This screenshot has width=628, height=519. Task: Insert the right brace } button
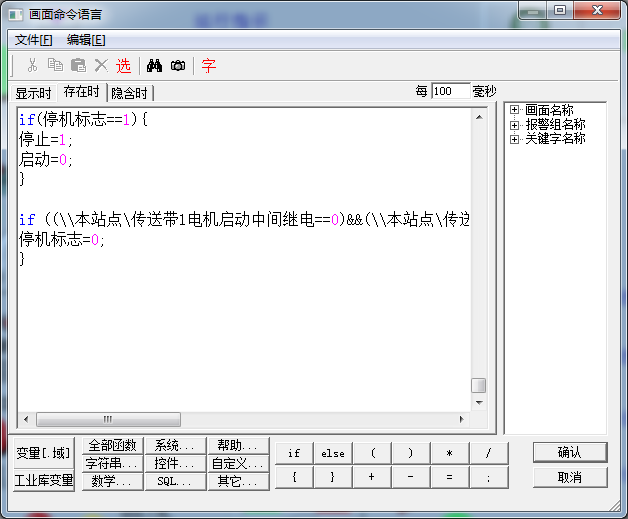click(333, 477)
